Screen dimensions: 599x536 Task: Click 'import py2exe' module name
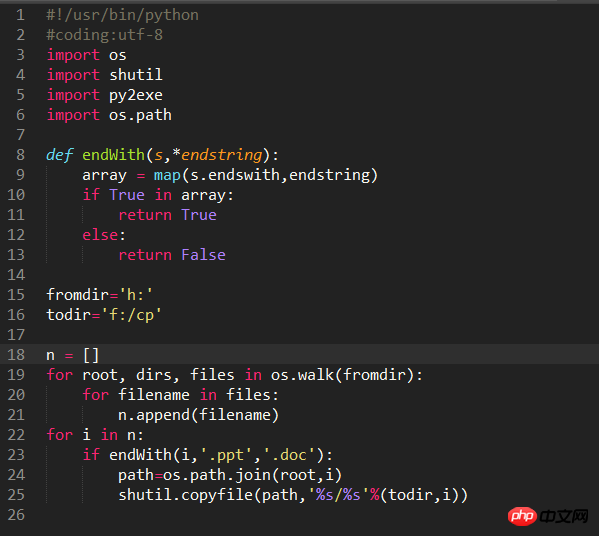pos(136,95)
